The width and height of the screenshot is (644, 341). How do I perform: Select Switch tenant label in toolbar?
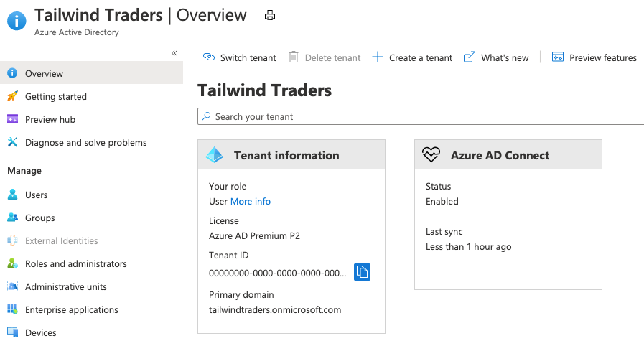(248, 58)
